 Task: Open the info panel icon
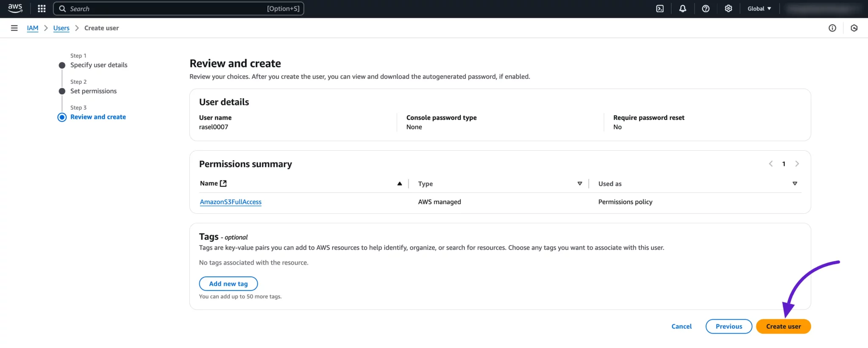(832, 28)
